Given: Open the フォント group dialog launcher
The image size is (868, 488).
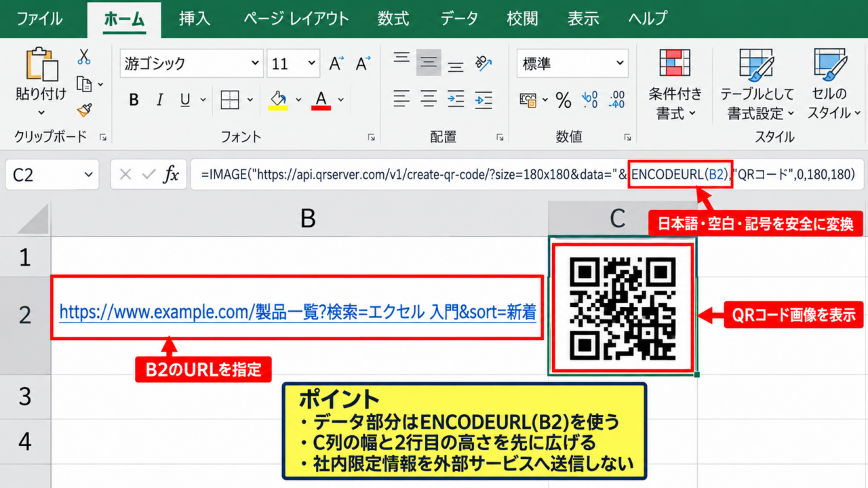Looking at the screenshot, I should [372, 137].
